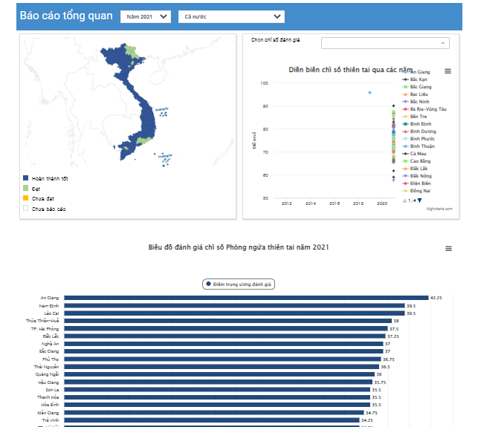Image resolution: width=504 pixels, height=427 pixels.
Task: Open the 'Cả nước' region dropdown
Action: click(231, 16)
